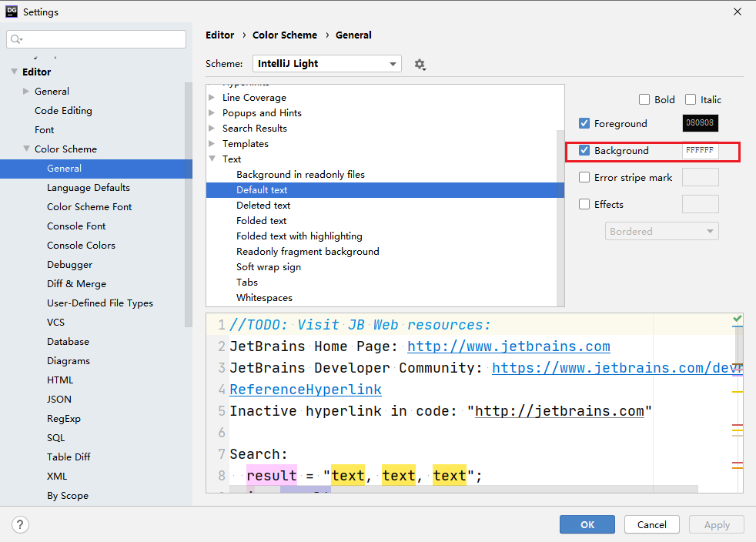Click the Effects color box
756x542 pixels.
pyautogui.click(x=700, y=204)
